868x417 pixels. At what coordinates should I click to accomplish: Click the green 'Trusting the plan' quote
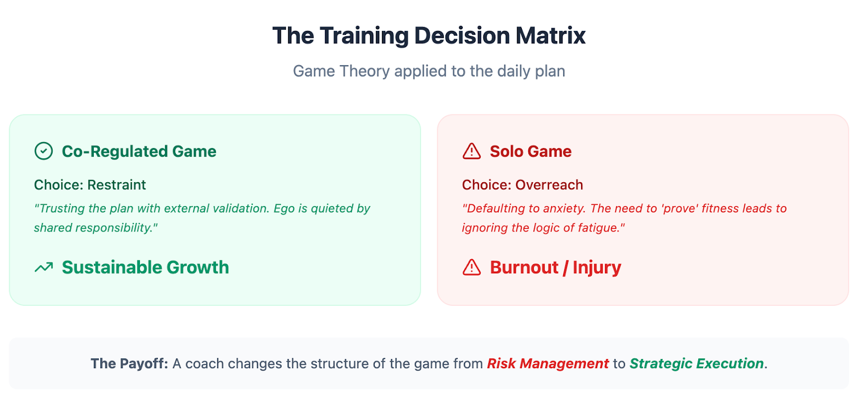[202, 209]
